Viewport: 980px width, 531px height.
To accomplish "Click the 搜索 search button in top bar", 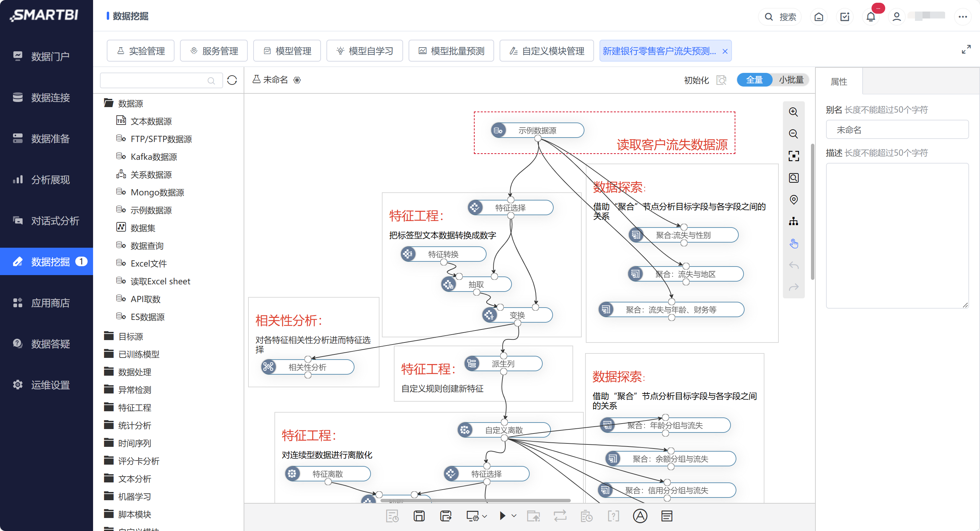I will 780,17.
